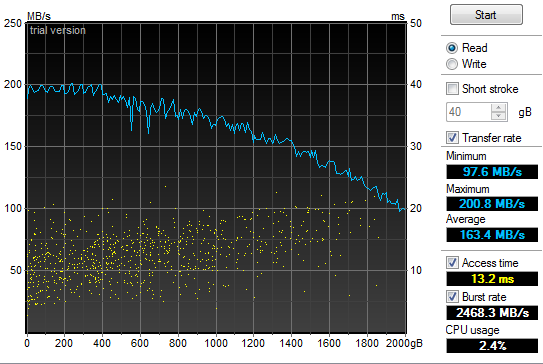The height and width of the screenshot is (364, 543).
Task: Click the short stroke size field showing 40
Action: point(468,112)
